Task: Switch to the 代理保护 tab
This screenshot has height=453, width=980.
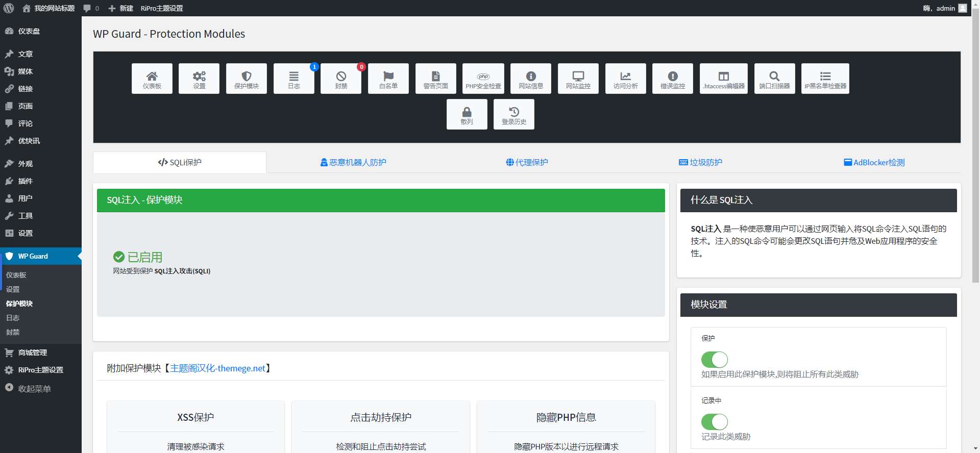Action: pos(527,162)
